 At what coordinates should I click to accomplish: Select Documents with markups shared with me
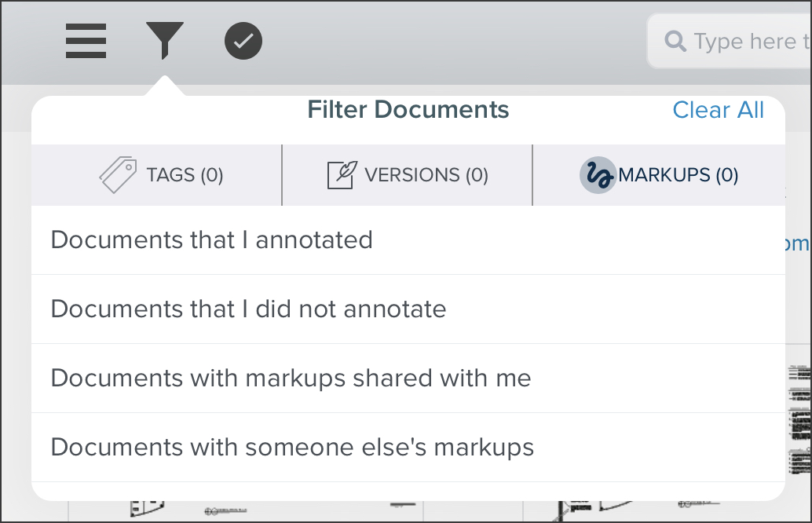click(291, 378)
